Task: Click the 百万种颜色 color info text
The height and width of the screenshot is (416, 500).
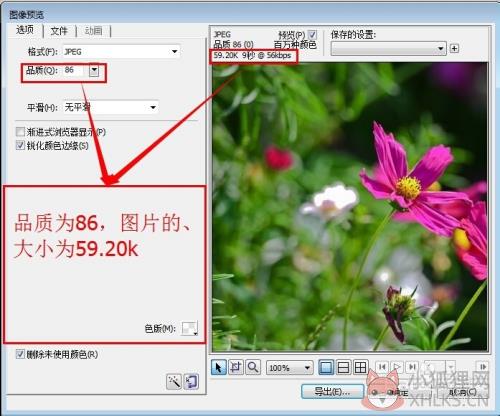Action: coord(295,44)
